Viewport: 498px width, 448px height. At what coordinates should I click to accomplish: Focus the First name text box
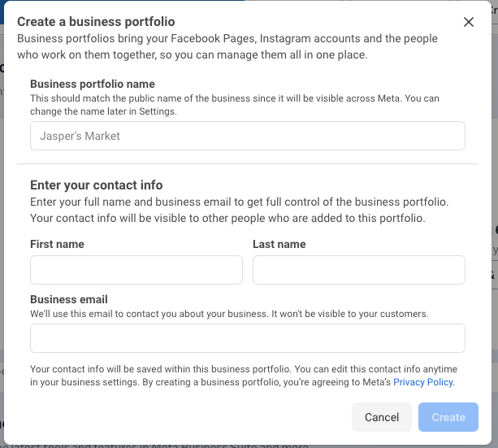[136, 270]
